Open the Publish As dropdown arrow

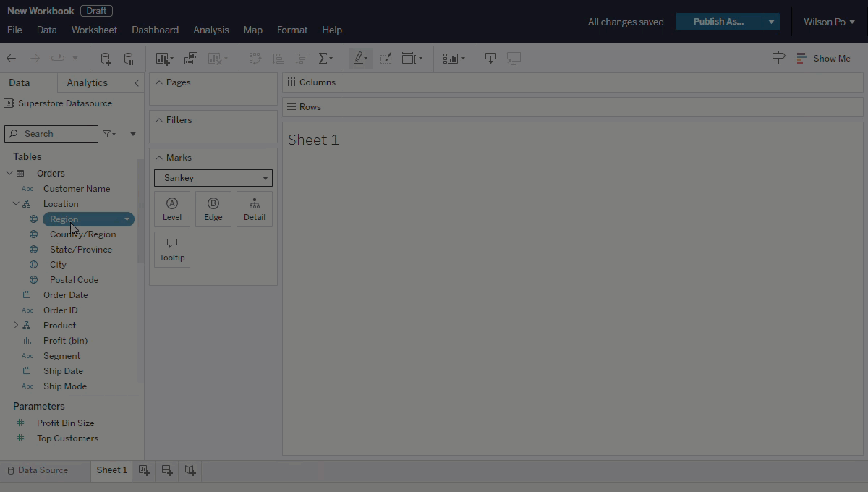771,22
